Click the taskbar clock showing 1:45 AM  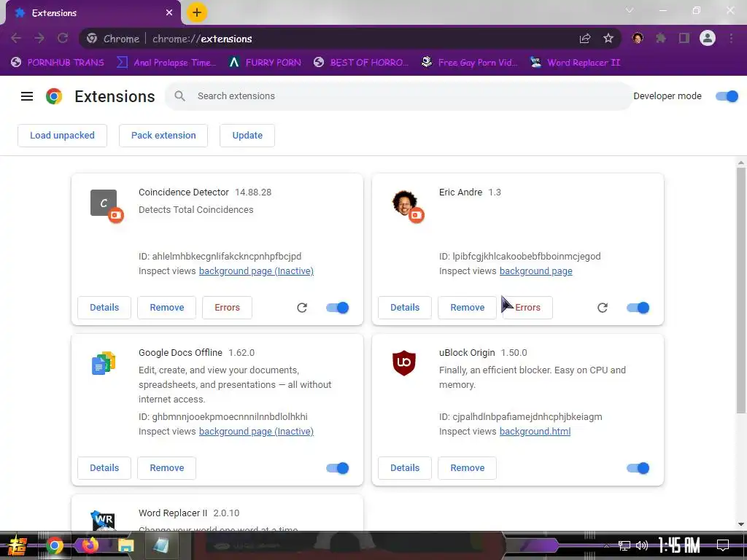679,545
